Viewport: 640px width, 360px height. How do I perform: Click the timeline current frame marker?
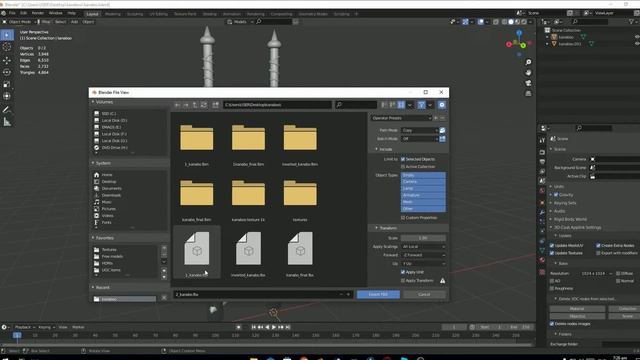click(x=17, y=335)
